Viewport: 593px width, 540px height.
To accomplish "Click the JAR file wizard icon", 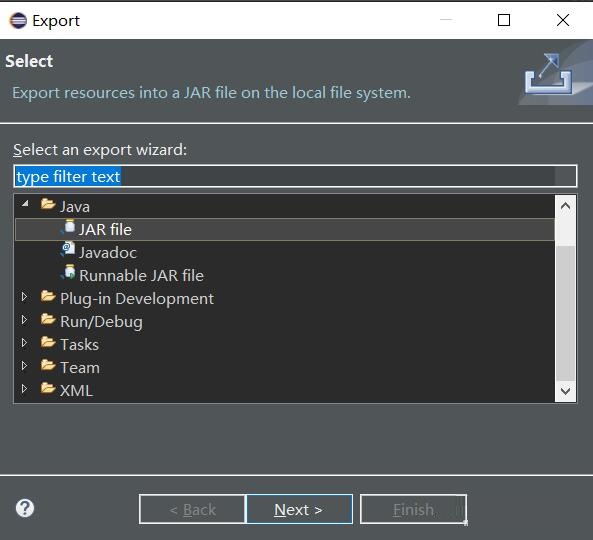I will [x=68, y=227].
